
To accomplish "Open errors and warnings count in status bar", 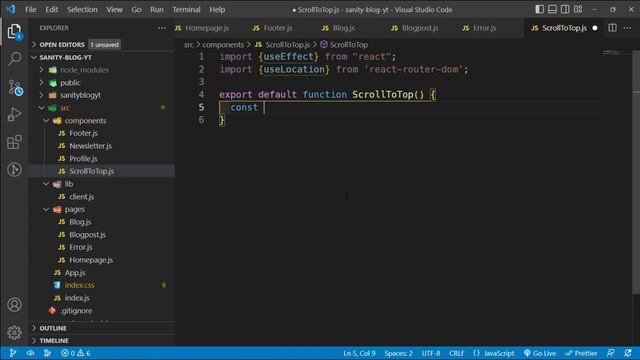I will [76, 353].
